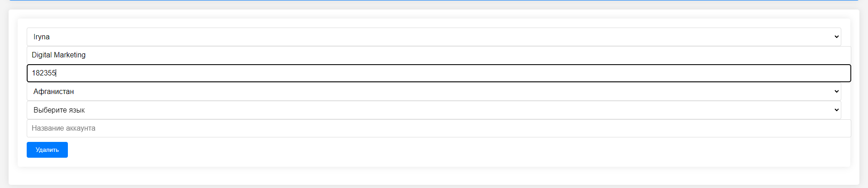Image resolution: width=868 pixels, height=188 pixels.
Task: Focus the Digital Marketing text field
Action: coord(439,55)
